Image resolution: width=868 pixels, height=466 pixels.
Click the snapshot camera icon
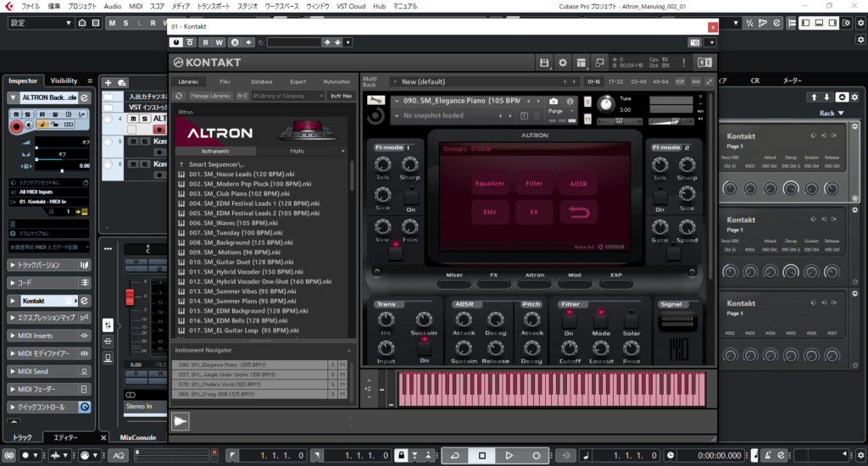(x=554, y=101)
